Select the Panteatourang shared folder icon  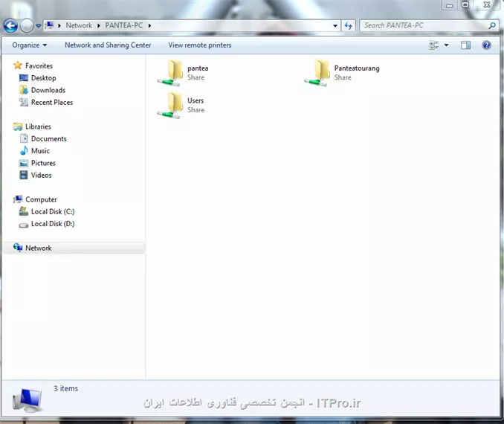click(x=317, y=73)
